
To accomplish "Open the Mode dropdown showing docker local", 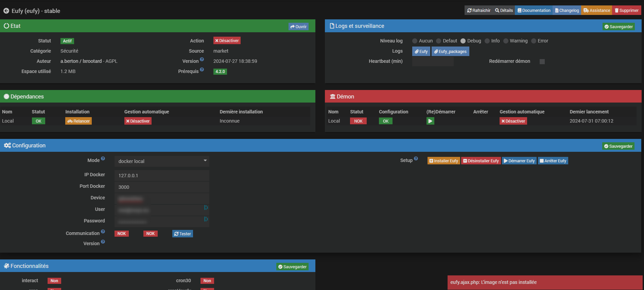I will pyautogui.click(x=162, y=161).
